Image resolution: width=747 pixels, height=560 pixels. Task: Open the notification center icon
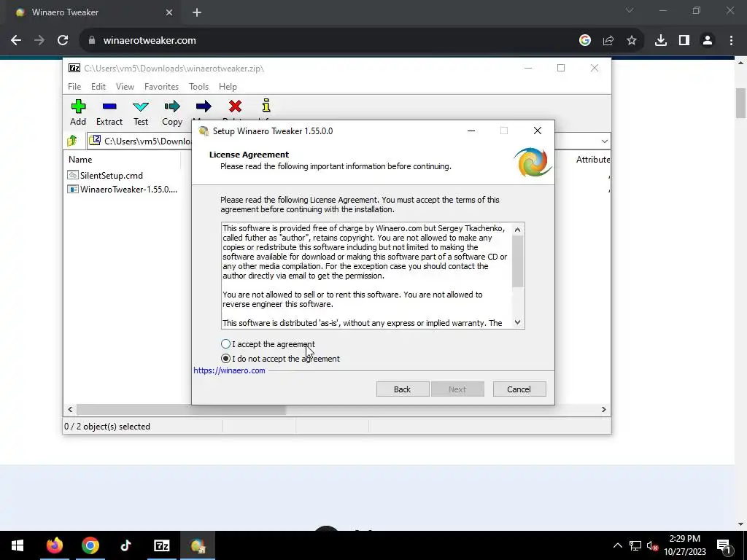[724, 545]
